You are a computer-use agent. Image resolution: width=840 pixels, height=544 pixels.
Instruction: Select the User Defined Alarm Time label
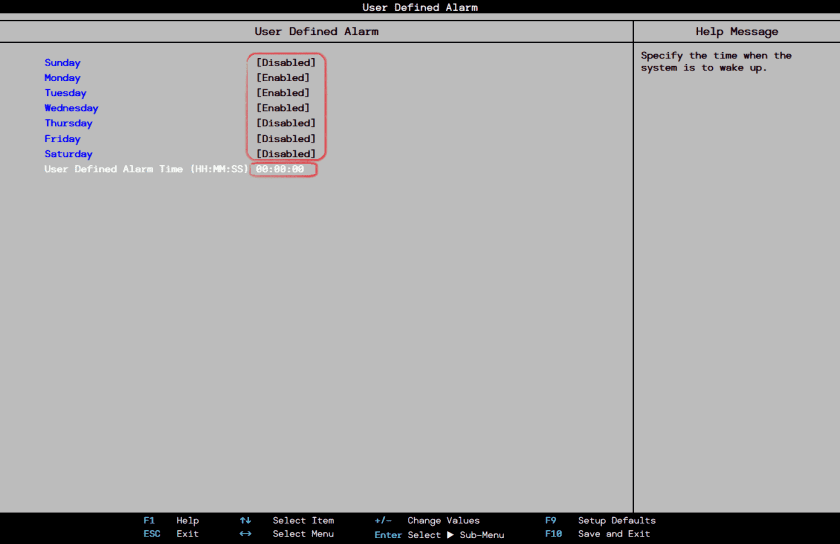(x=146, y=170)
